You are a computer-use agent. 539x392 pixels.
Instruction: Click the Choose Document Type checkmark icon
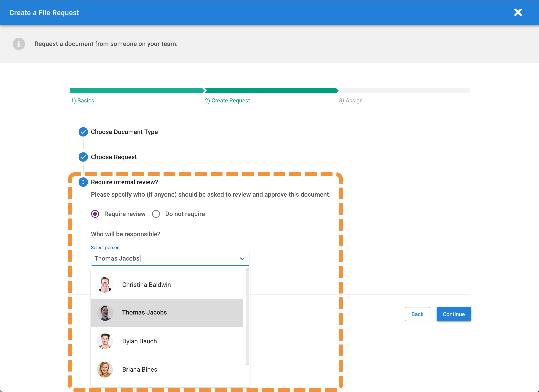(x=83, y=132)
